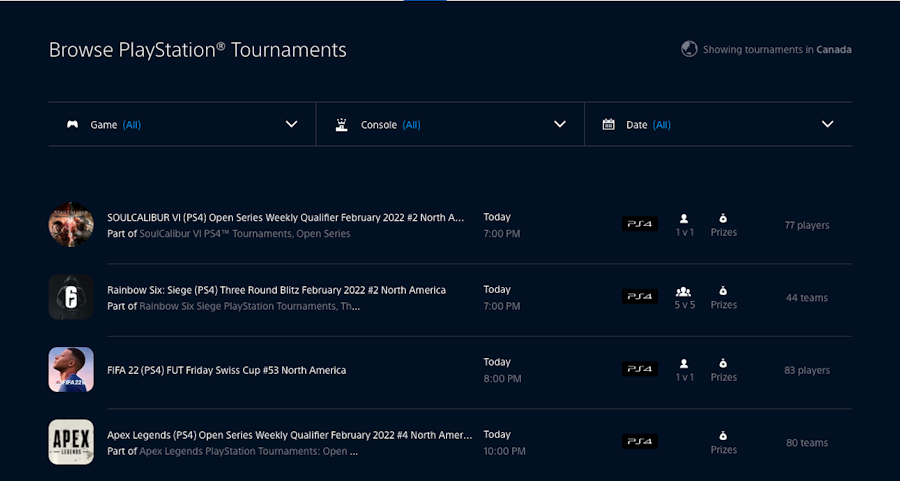The image size is (900, 481).
Task: Click Prizes bag icon in Rainbow Six row
Action: [723, 291]
